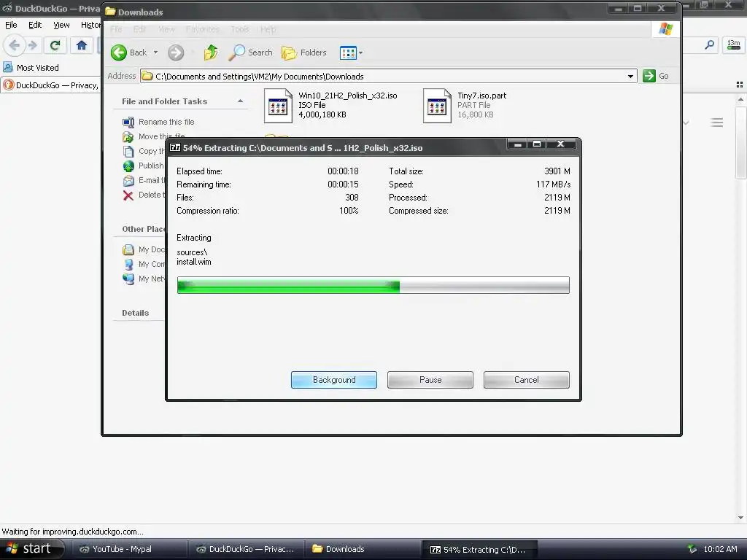
Task: Open the browser Edit menu
Action: coord(35,25)
